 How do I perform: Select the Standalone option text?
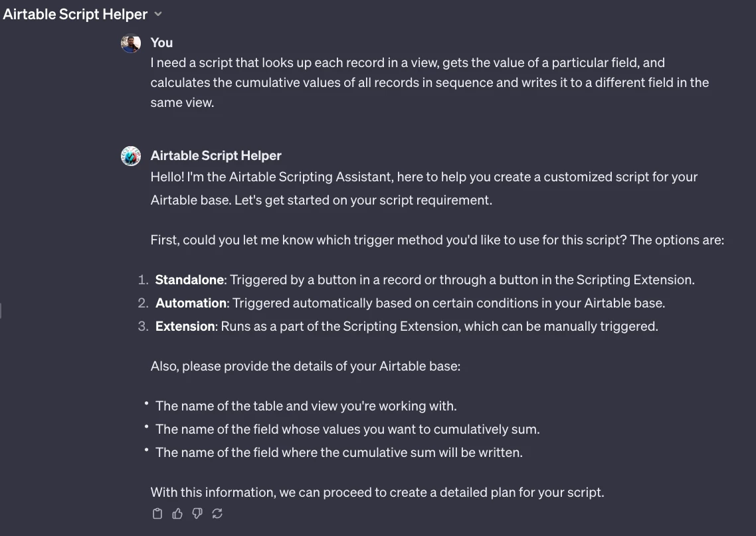(189, 280)
